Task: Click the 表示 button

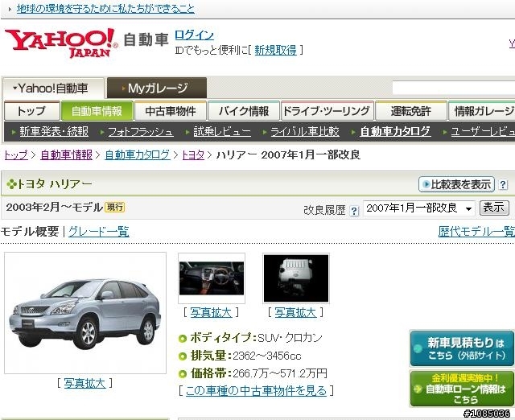Action: tap(494, 208)
